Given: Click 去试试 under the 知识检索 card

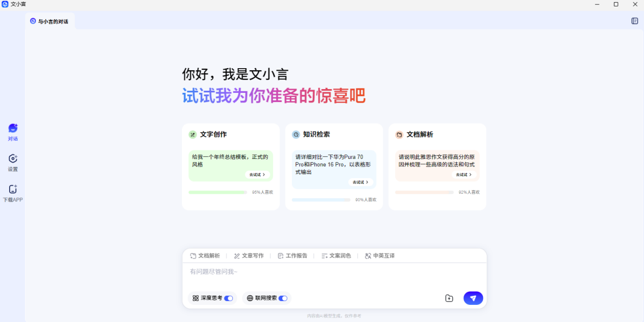Looking at the screenshot, I should (x=361, y=182).
